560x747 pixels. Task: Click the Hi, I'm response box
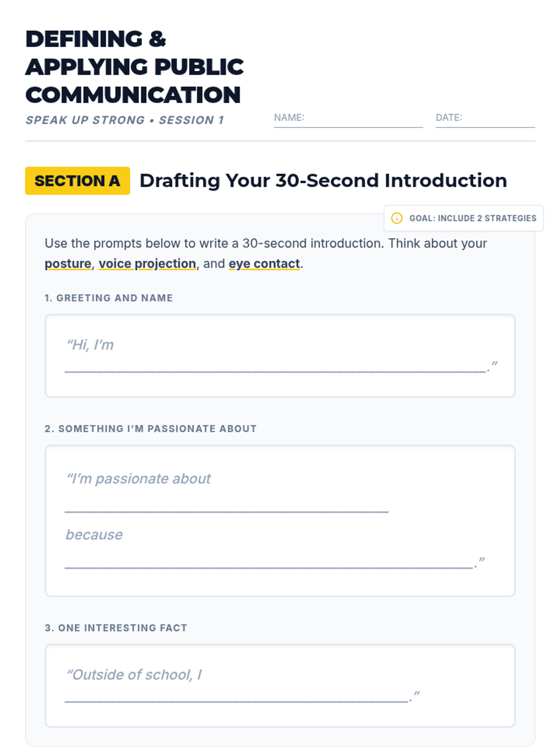pyautogui.click(x=280, y=356)
